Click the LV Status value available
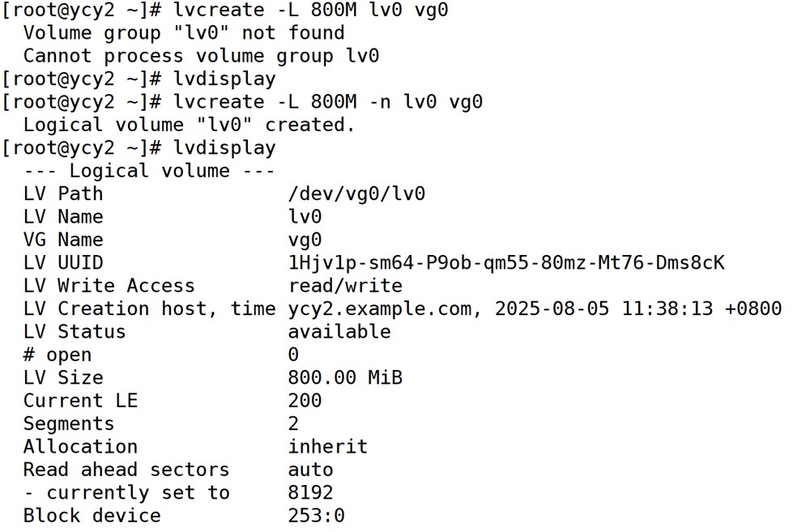Screen dimensions: 810x532 click(339, 332)
